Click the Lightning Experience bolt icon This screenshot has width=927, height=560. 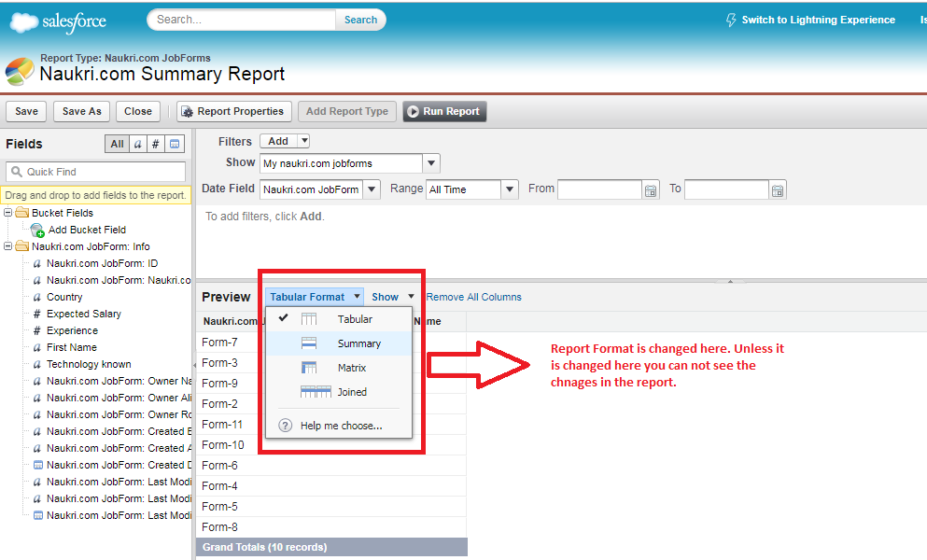(x=731, y=21)
